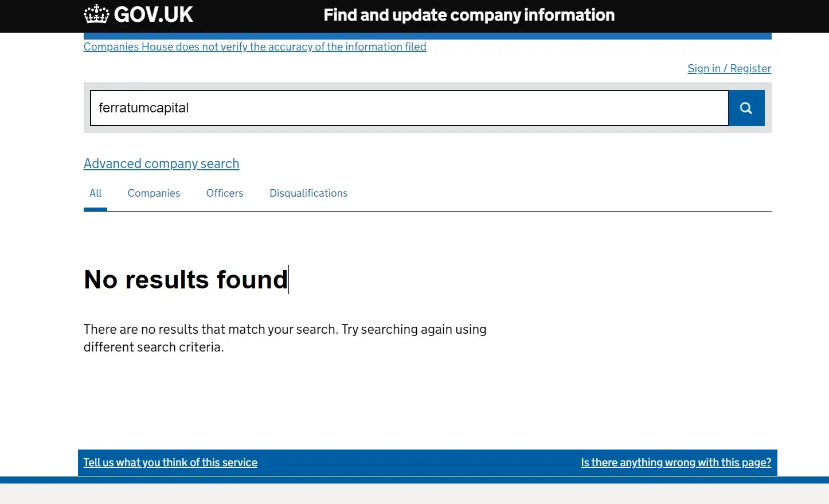The image size is (829, 504).
Task: Click the light grey footer area
Action: click(414, 494)
